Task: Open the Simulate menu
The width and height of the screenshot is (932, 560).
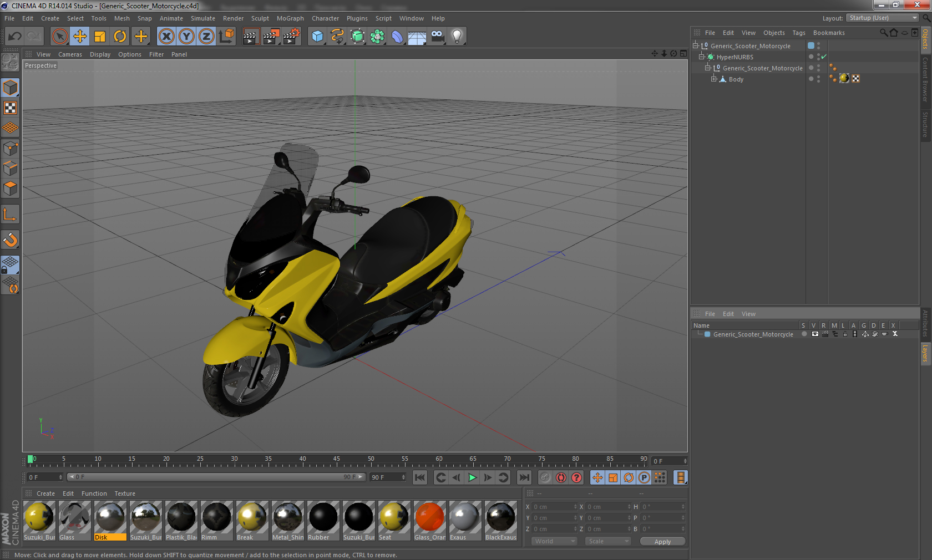Action: coord(203,18)
